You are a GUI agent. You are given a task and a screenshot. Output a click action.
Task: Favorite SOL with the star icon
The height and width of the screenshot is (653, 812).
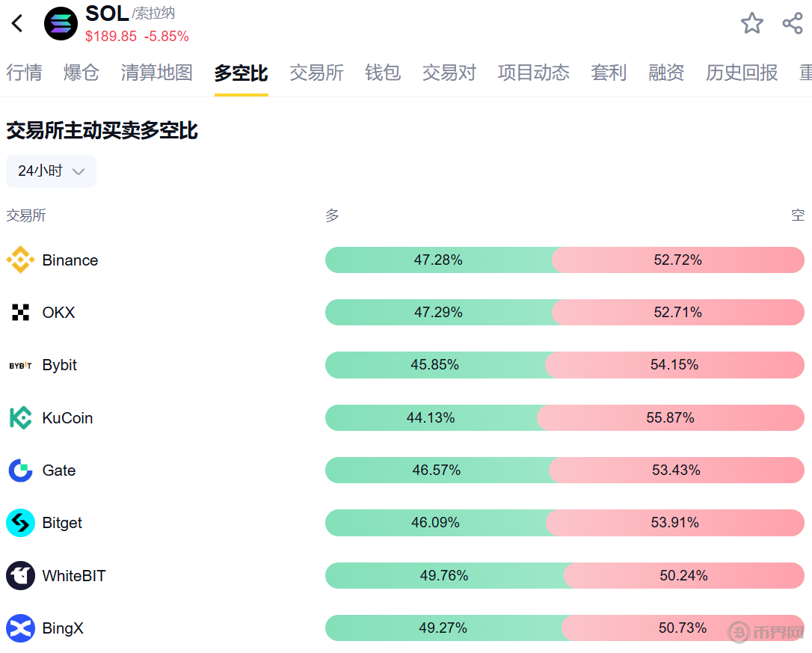[751, 23]
